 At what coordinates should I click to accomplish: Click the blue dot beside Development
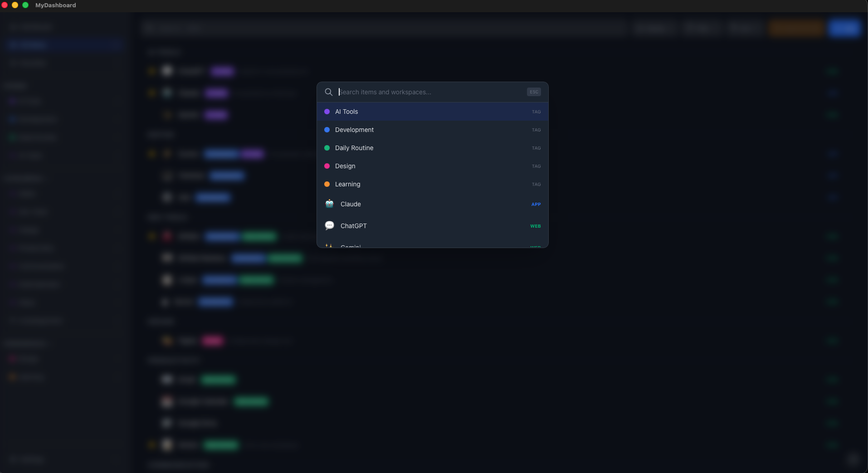pos(327,130)
